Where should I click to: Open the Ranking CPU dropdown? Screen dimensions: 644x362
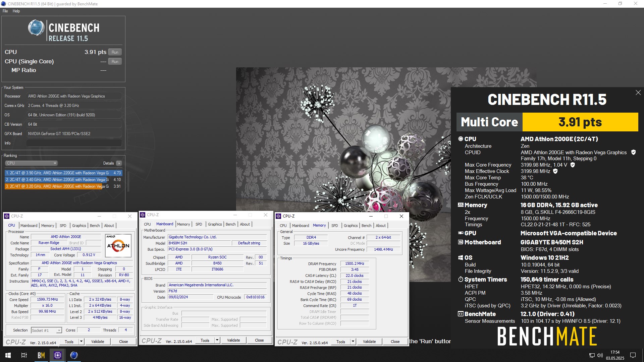[x=31, y=163]
